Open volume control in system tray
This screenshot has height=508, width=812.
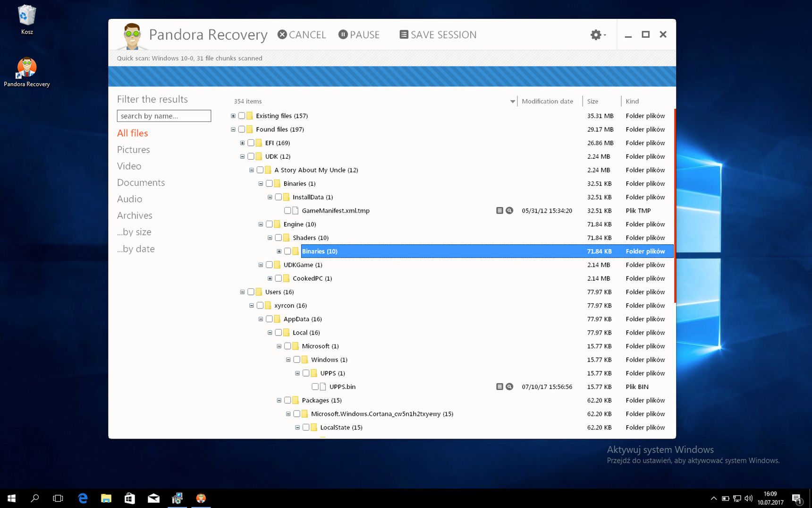(748, 499)
